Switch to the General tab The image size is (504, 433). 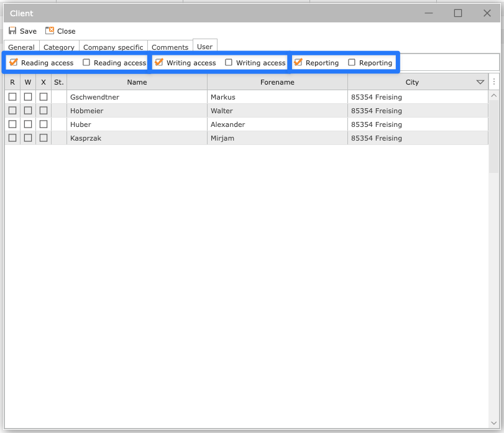pyautogui.click(x=21, y=47)
